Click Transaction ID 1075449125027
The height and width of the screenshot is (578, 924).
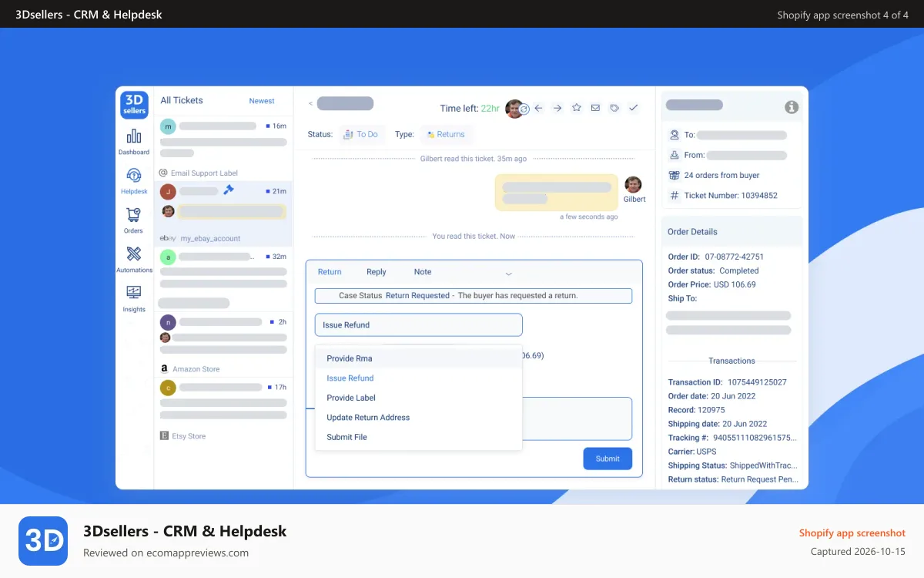[x=727, y=382]
